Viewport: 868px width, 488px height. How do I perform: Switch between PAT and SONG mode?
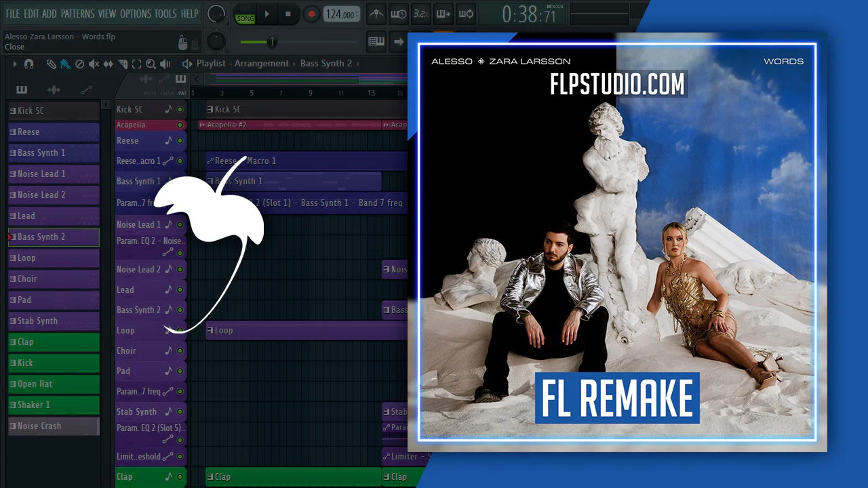pos(245,14)
